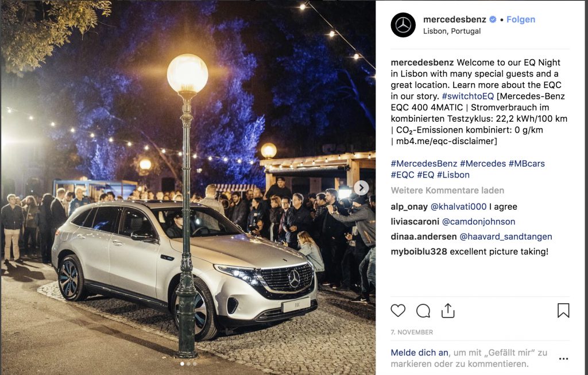The height and width of the screenshot is (375, 588).
Task: Click the verified badge beside mercedesbenz
Action: 493,20
